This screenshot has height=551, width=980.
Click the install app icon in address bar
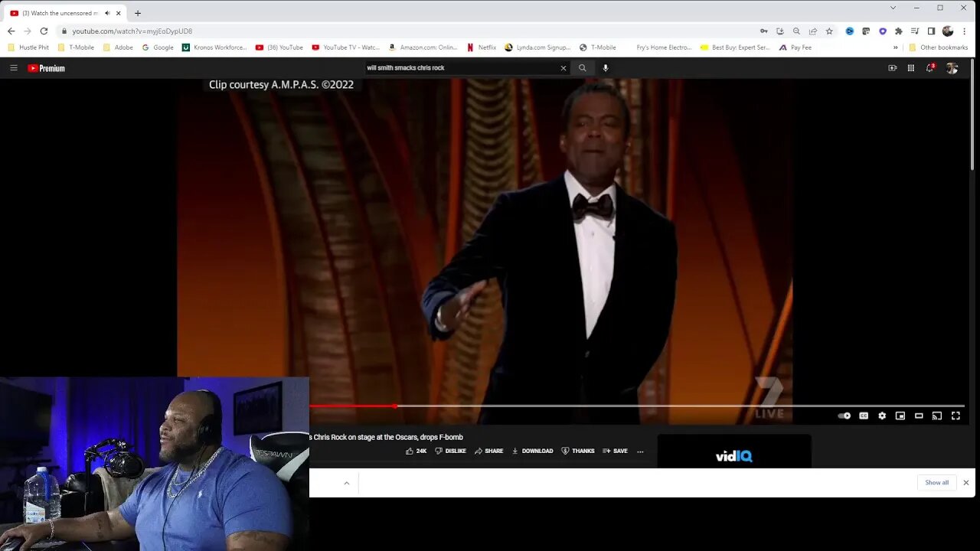[780, 31]
